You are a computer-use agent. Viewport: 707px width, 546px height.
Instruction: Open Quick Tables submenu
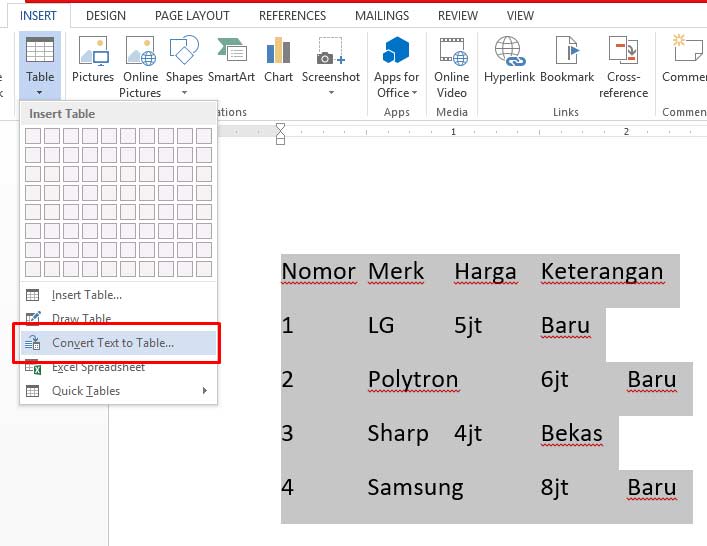[x=119, y=391]
